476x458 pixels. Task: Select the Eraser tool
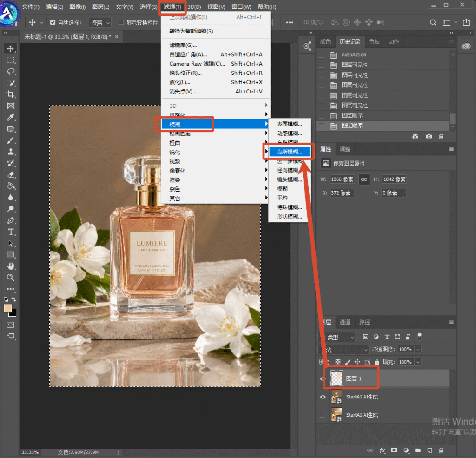click(x=11, y=175)
